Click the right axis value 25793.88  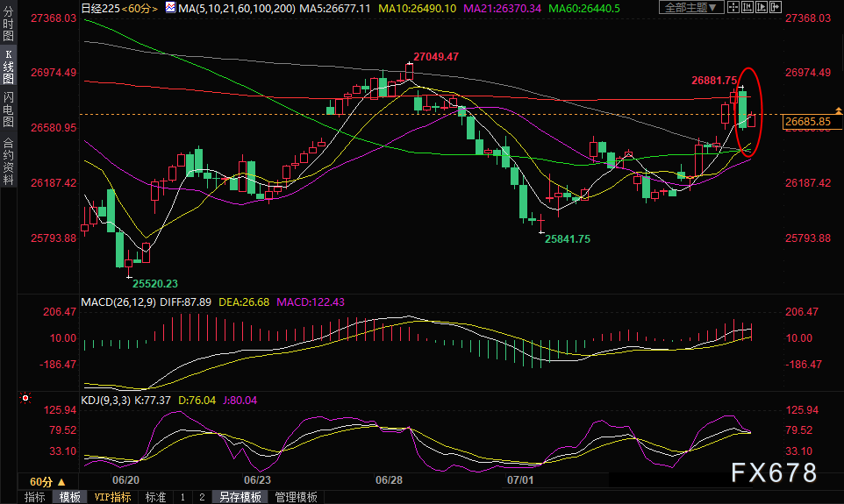click(808, 238)
